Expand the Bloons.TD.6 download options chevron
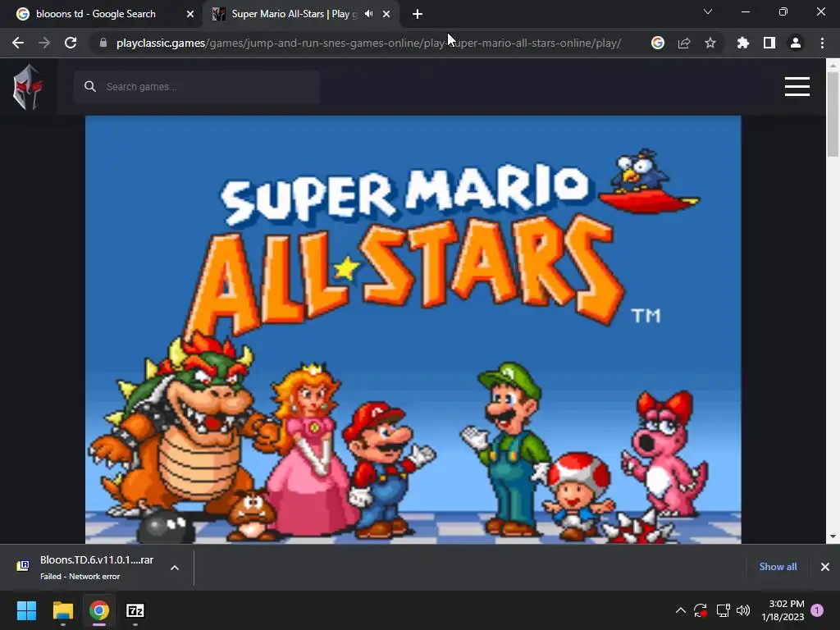Viewport: 840px width, 630px height. [x=175, y=568]
